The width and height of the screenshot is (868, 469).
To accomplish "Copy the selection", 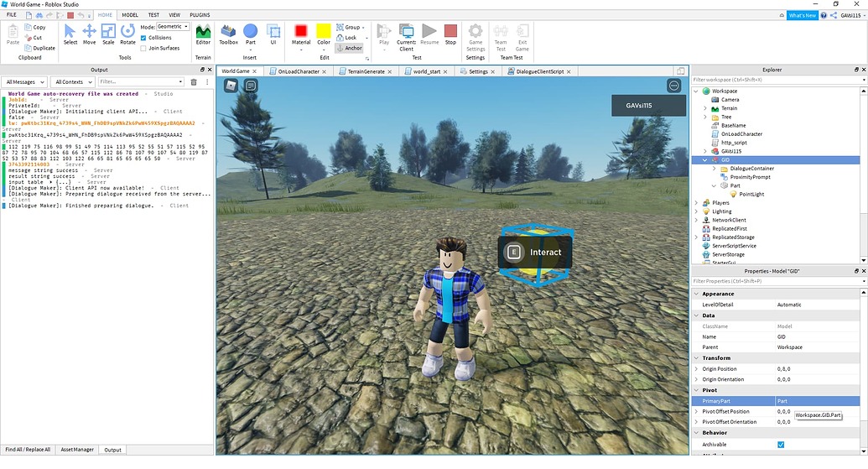I will click(35, 27).
